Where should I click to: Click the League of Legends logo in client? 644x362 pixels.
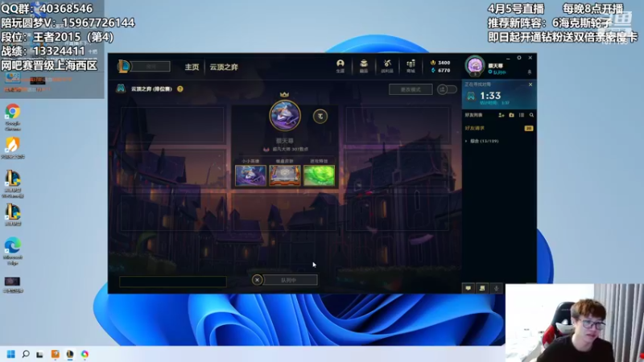[124, 66]
